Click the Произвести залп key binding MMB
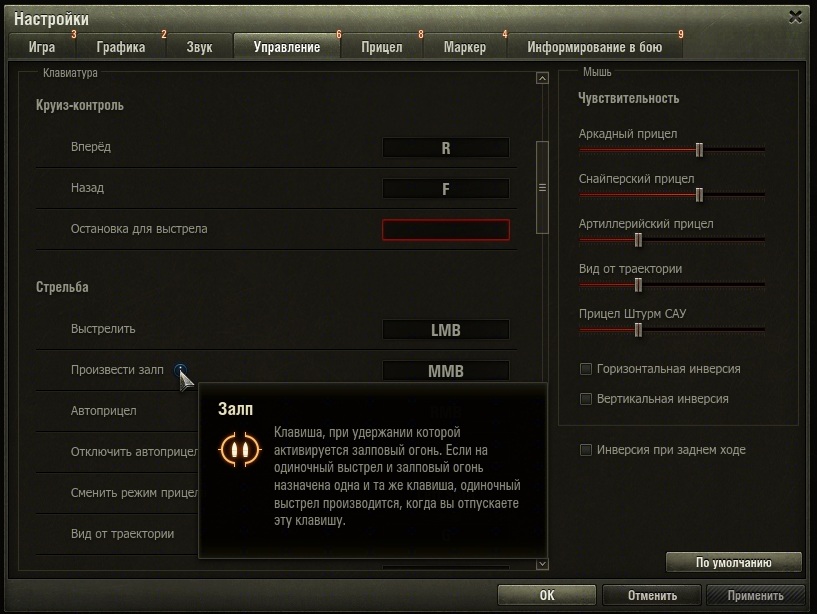 [x=445, y=371]
